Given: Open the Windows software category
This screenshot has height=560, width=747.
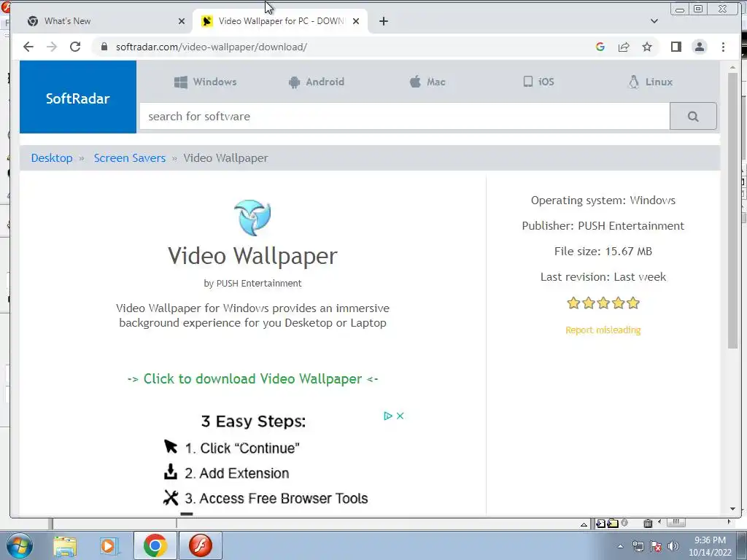Looking at the screenshot, I should [205, 82].
